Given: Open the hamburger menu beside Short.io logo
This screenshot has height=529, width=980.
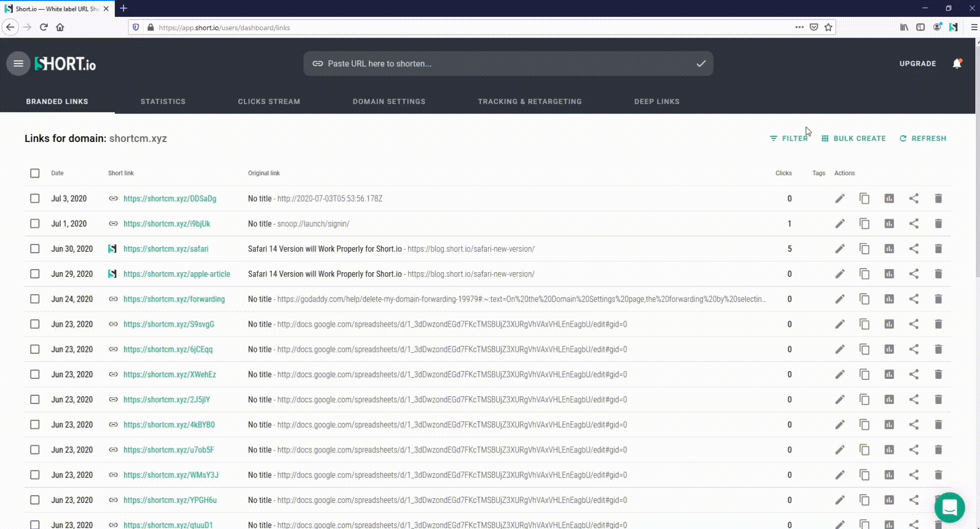Looking at the screenshot, I should click(18, 64).
